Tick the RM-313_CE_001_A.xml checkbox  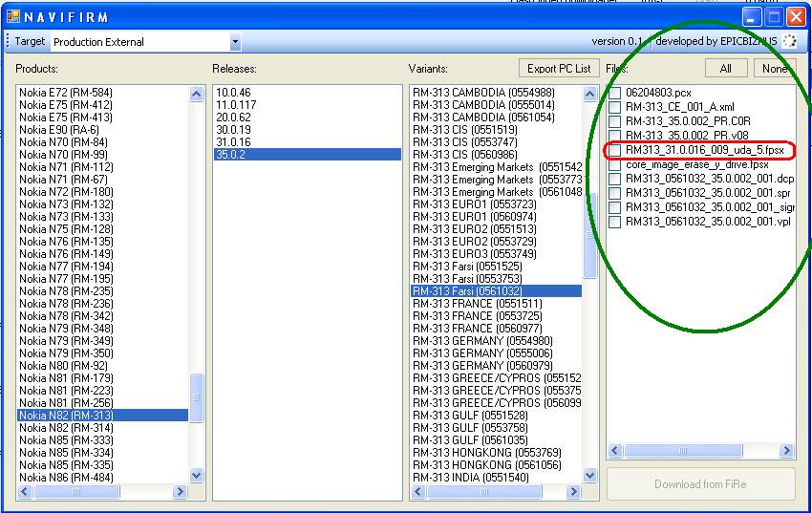coord(614,108)
